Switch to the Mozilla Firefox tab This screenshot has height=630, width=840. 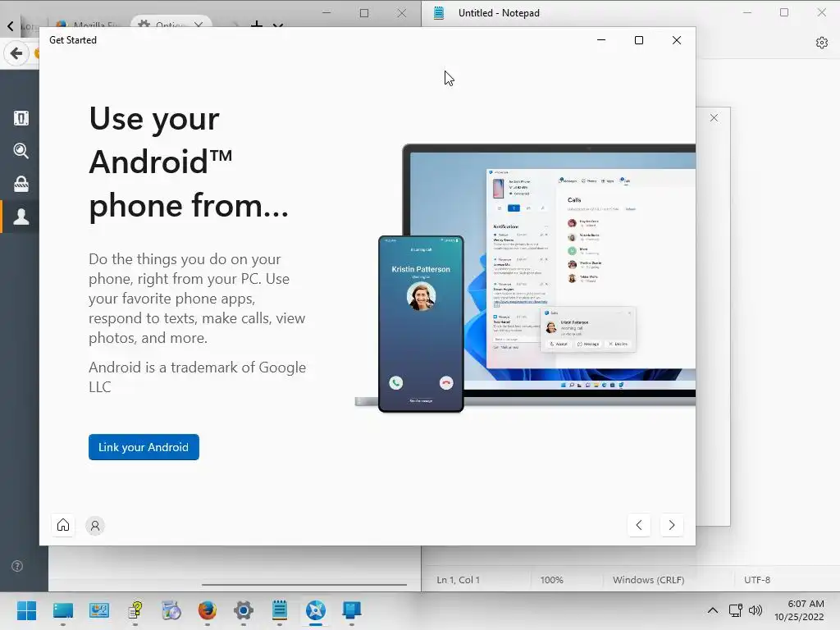click(88, 24)
